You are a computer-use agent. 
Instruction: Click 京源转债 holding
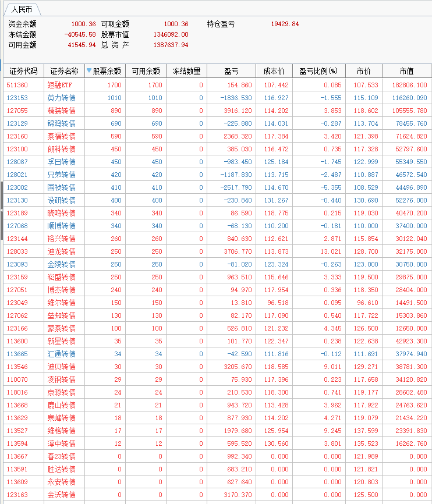tap(62, 392)
